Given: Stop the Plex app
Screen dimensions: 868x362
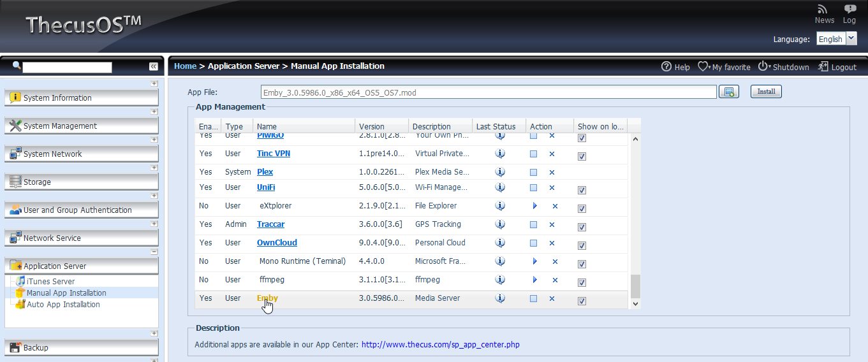Looking at the screenshot, I should pos(534,173).
